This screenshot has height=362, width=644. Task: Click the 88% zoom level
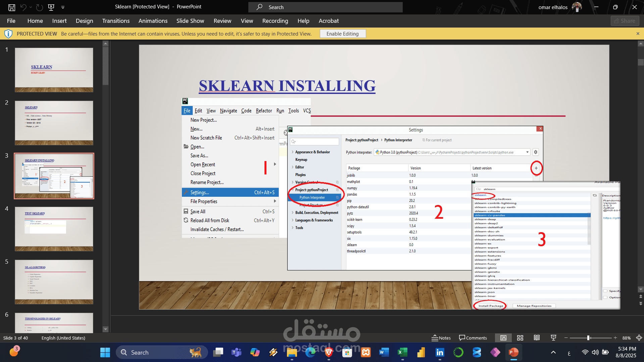(x=626, y=338)
